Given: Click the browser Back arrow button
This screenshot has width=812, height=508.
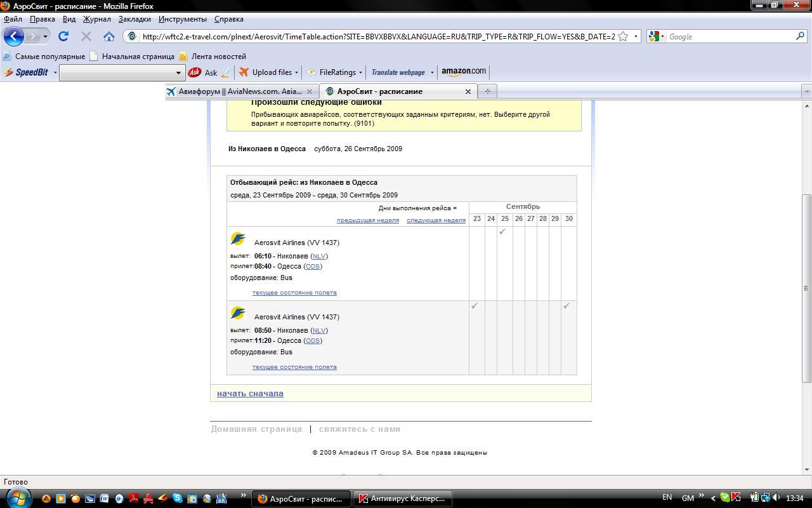Looking at the screenshot, I should click(14, 36).
